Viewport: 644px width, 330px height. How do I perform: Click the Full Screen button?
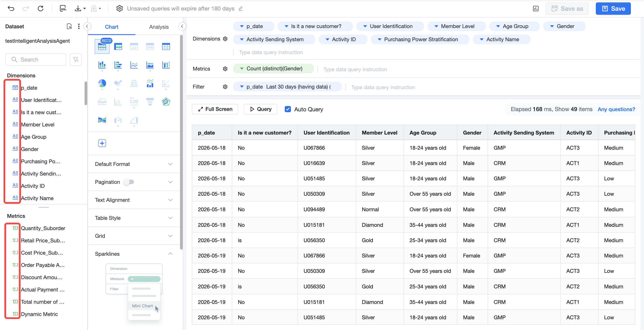(x=215, y=109)
